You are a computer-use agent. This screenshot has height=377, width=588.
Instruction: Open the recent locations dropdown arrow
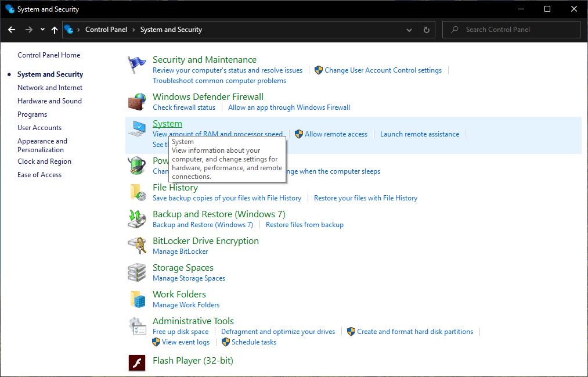point(43,30)
